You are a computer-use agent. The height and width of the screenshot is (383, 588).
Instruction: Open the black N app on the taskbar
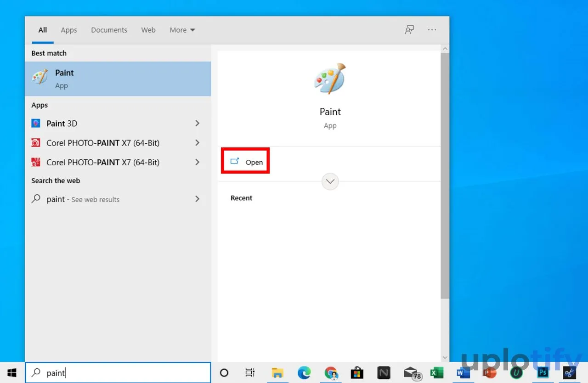click(x=384, y=373)
